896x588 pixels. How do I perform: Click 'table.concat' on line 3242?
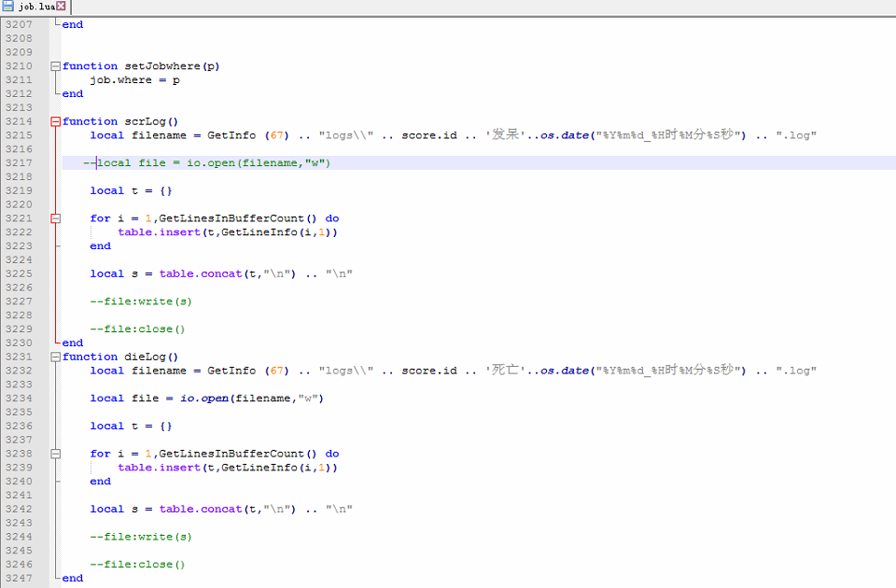tap(201, 510)
